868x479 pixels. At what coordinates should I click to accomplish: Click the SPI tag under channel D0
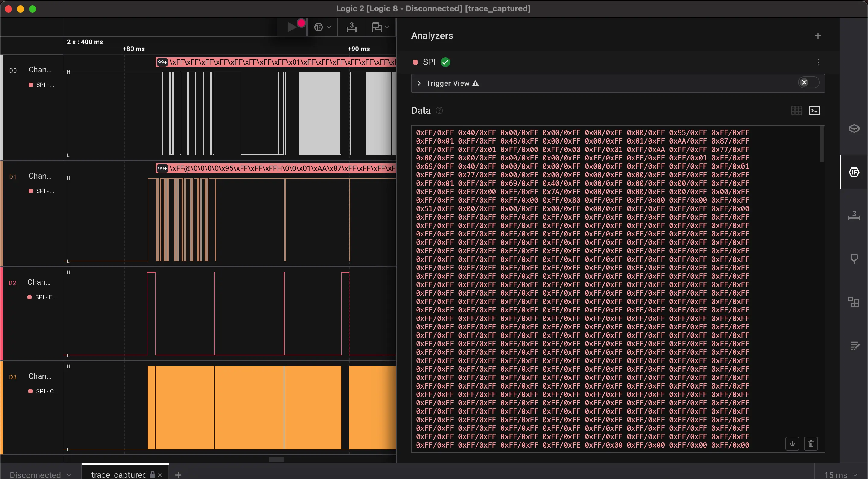[x=42, y=85]
